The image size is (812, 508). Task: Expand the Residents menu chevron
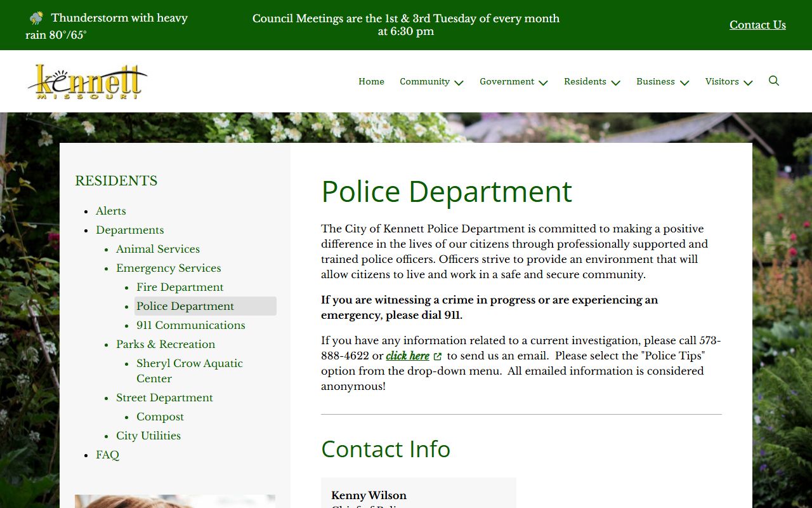click(615, 83)
